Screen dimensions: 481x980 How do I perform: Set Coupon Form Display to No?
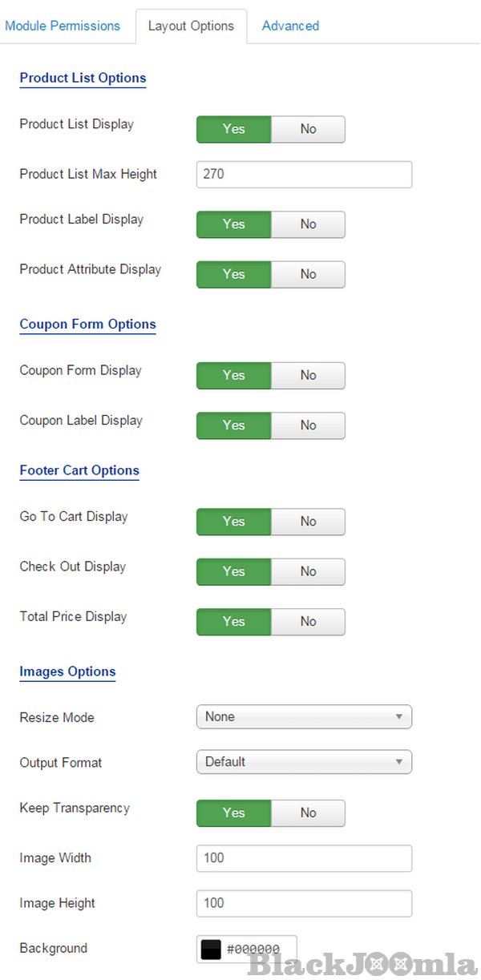pos(308,375)
